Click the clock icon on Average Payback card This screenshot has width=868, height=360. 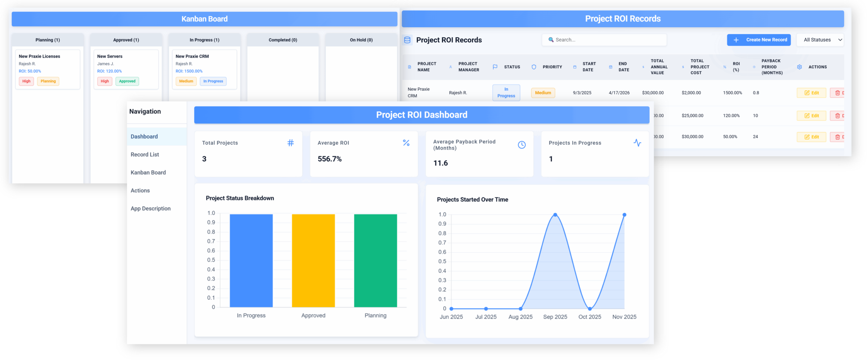tap(522, 145)
